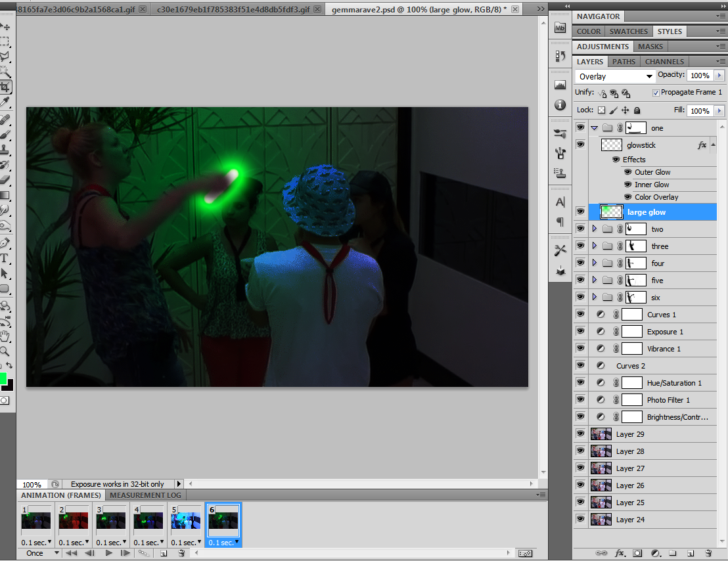Click add layer style fx icon at bottom
This screenshot has width=728, height=561.
click(x=620, y=553)
